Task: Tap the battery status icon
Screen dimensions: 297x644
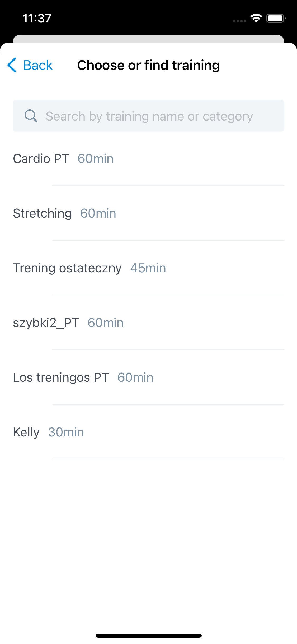Action: (276, 18)
